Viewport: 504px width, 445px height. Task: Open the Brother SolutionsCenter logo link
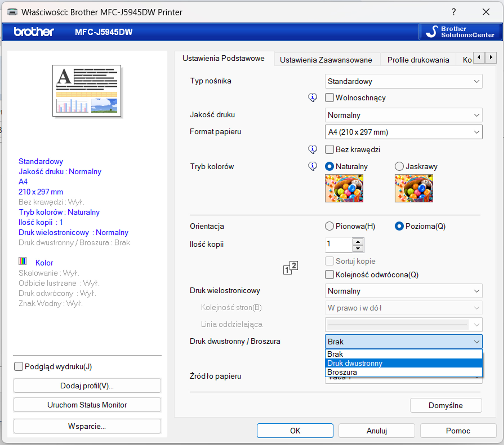click(460, 32)
